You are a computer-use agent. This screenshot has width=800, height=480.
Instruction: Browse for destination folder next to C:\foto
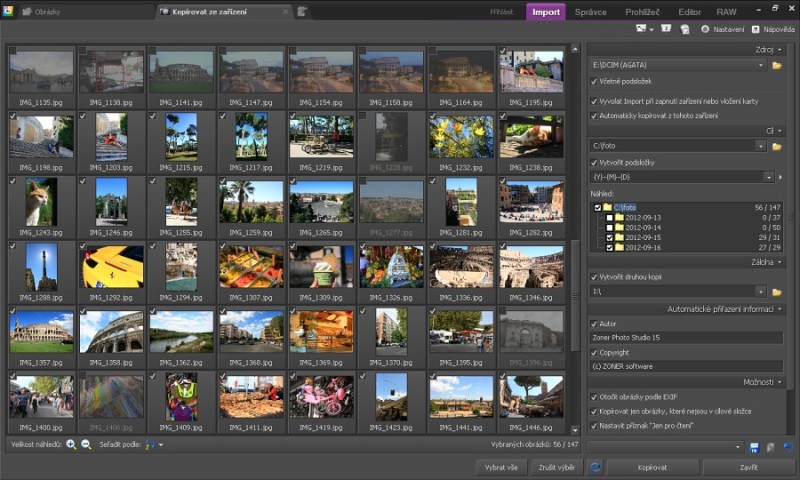coord(776,146)
